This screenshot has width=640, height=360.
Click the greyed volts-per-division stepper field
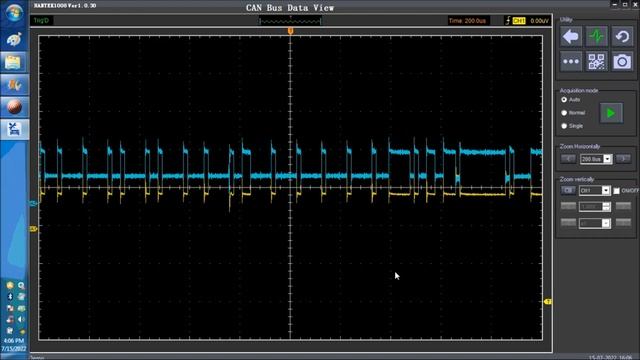pyautogui.click(x=594, y=207)
